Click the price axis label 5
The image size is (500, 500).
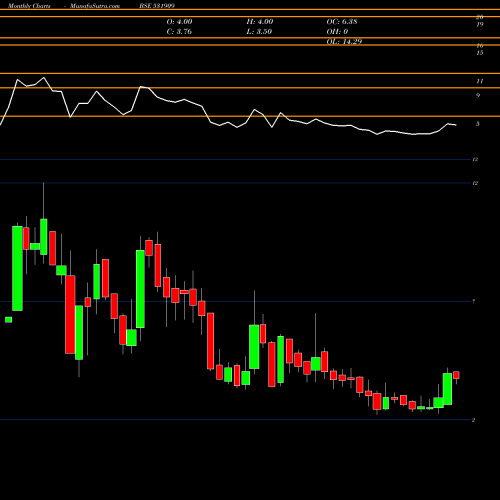[x=478, y=124]
